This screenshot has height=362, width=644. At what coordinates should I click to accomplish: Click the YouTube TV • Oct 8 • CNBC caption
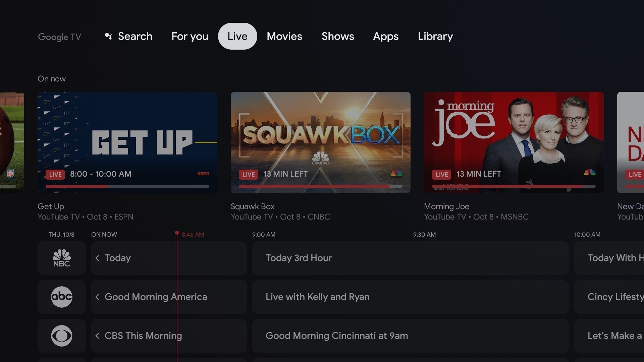click(x=280, y=217)
